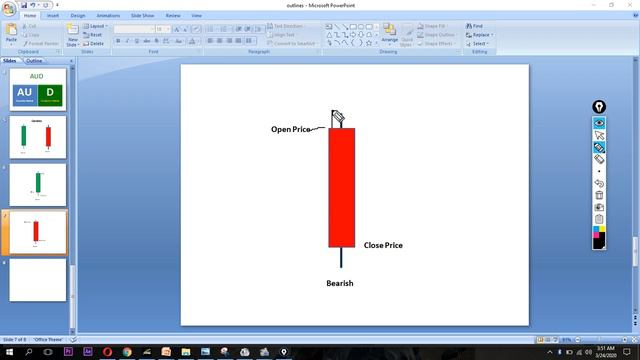The width and height of the screenshot is (640, 360).
Task: Select the Triangle shape in gallery
Action: click(329, 35)
